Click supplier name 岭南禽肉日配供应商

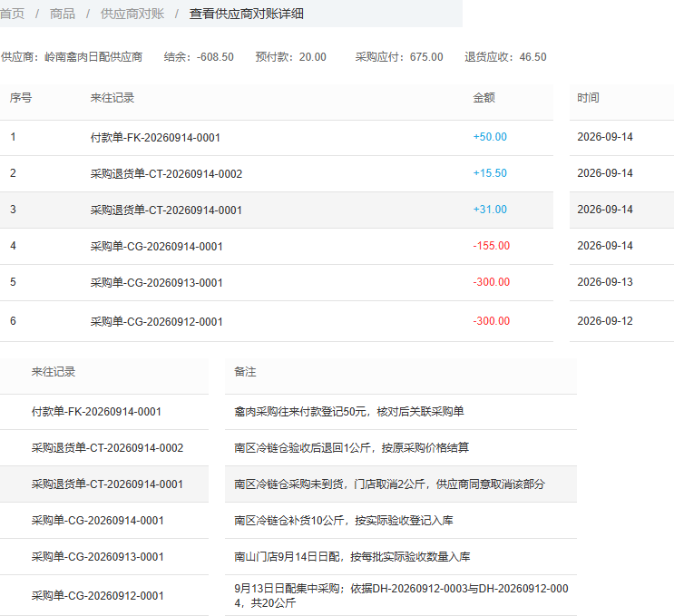tap(93, 57)
